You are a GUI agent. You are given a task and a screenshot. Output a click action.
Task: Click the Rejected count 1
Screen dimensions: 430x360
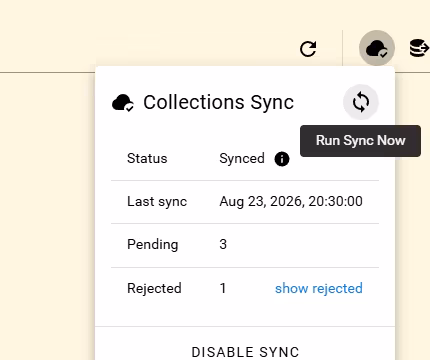[x=223, y=288]
